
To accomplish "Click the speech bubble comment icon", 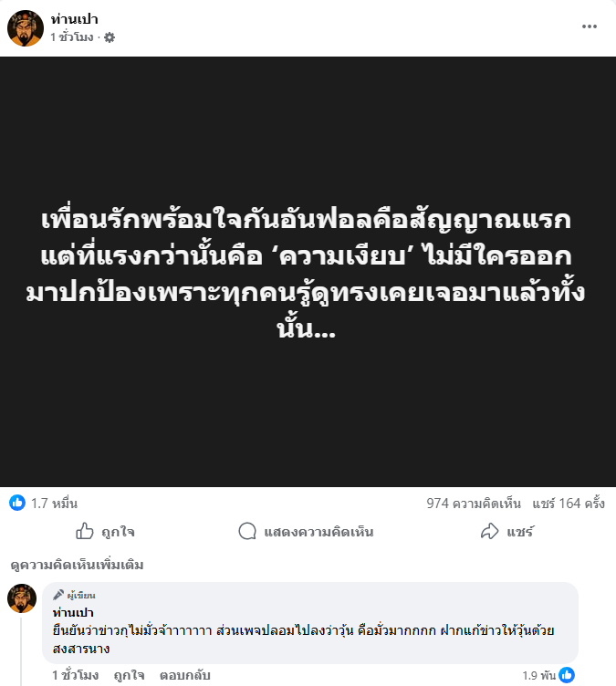I will (247, 532).
